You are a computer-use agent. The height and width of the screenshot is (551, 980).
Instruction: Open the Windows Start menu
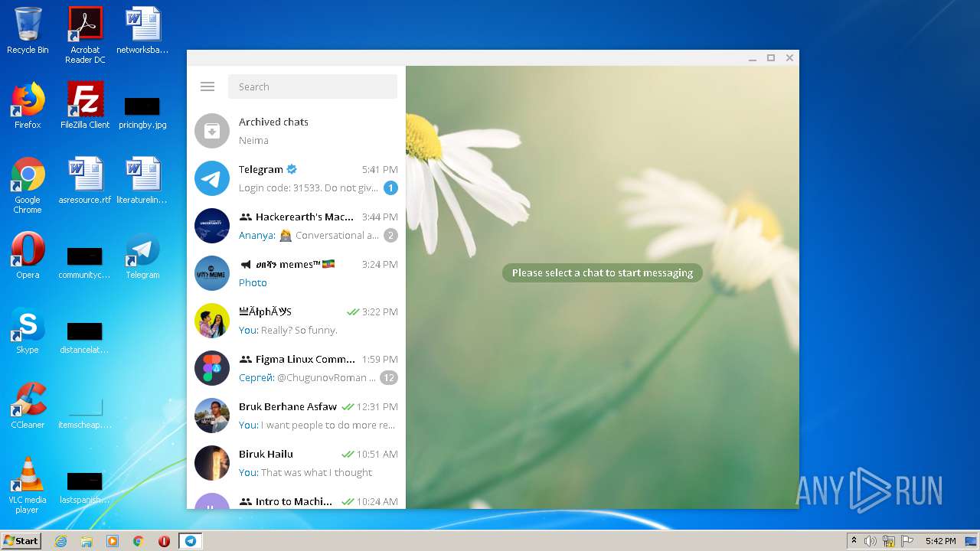pyautogui.click(x=21, y=540)
